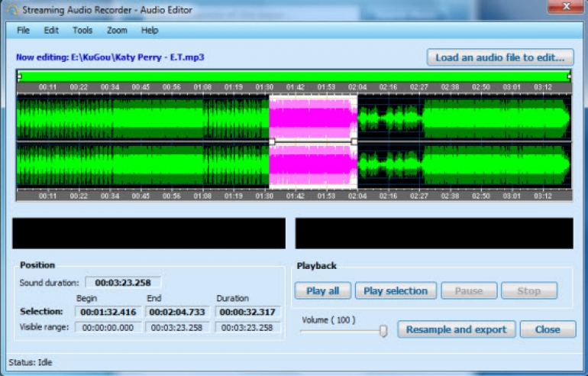Click the Close button next to Resample

[548, 329]
